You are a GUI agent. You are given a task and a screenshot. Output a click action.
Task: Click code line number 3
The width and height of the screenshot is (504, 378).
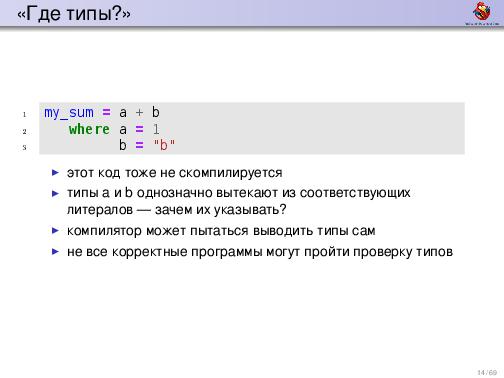pos(24,148)
